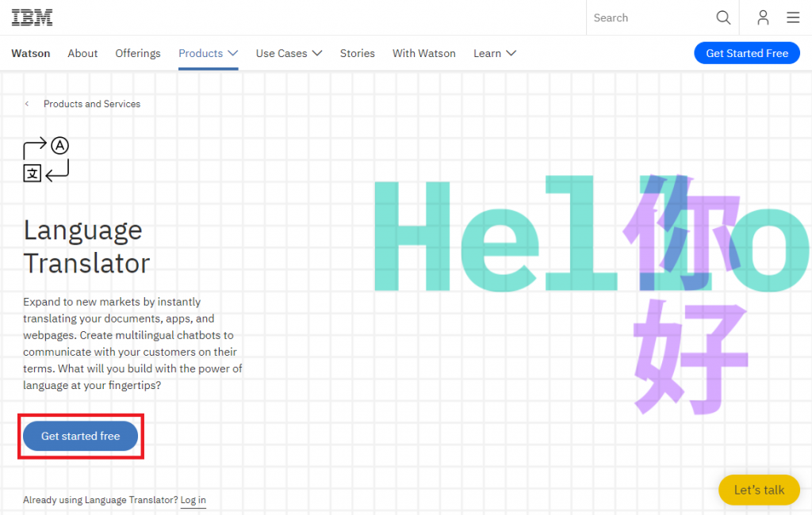Select the With Watson navigation item

[424, 53]
